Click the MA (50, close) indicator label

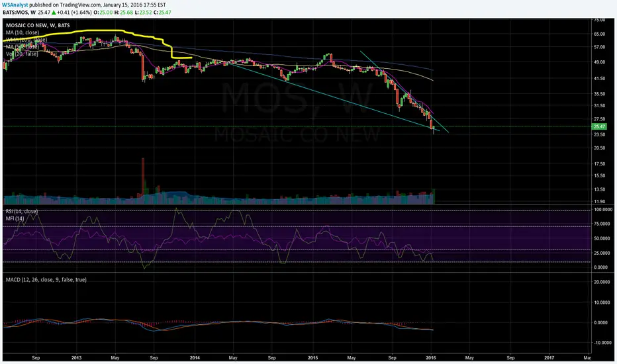coord(23,46)
